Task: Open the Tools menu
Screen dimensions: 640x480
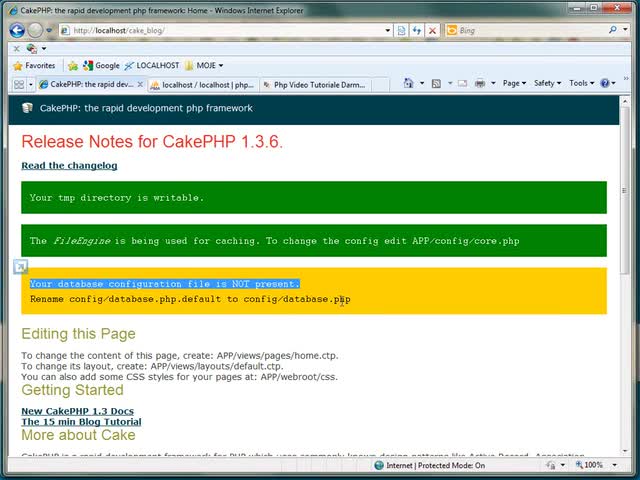Action: pos(582,83)
